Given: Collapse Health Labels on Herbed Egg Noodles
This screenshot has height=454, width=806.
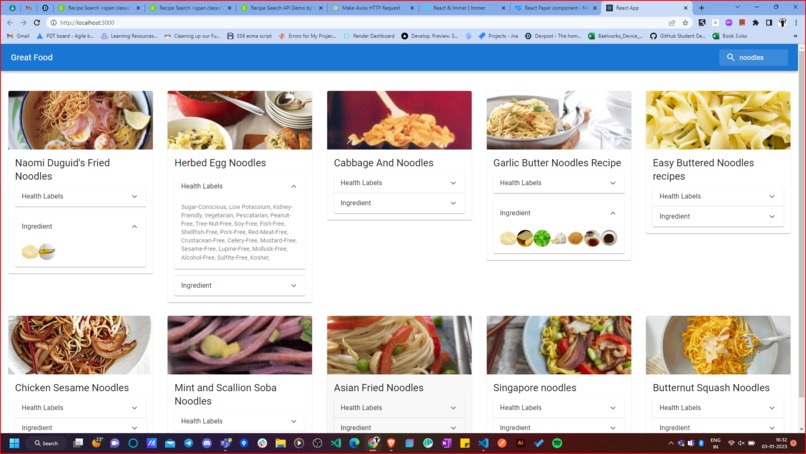Looking at the screenshot, I should (240, 186).
